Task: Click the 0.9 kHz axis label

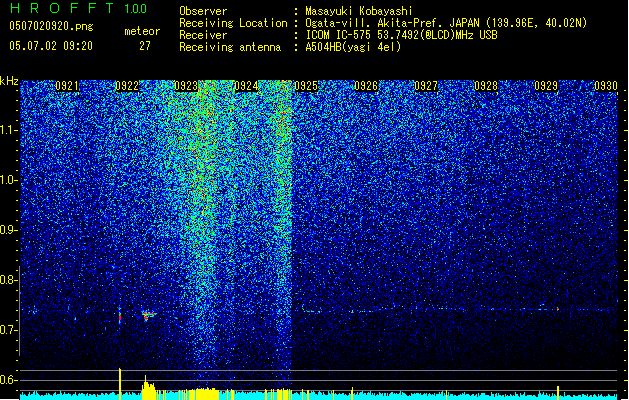Action: [9, 230]
